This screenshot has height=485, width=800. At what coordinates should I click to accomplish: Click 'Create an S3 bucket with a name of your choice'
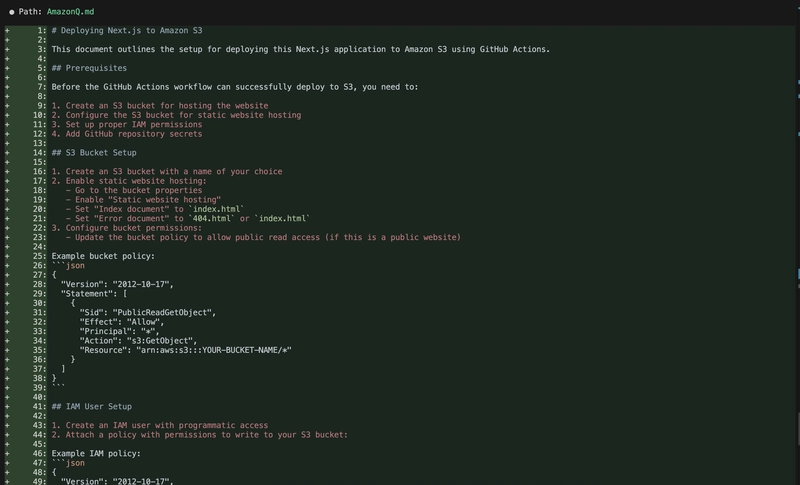coord(174,172)
